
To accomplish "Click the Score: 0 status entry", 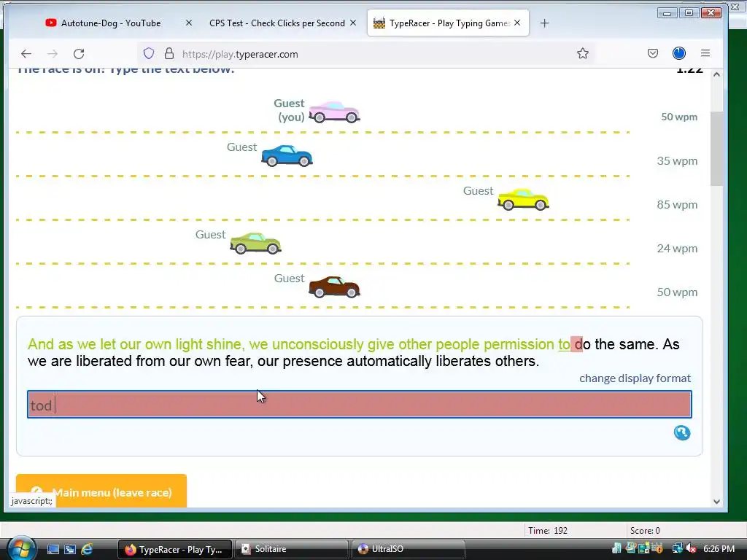I will 645,531.
